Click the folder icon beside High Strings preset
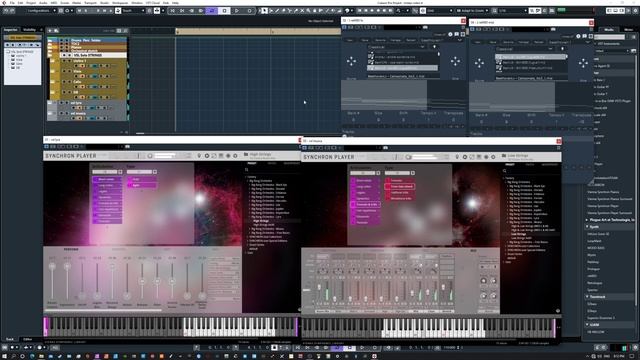The height and width of the screenshot is (360, 640). (246, 155)
